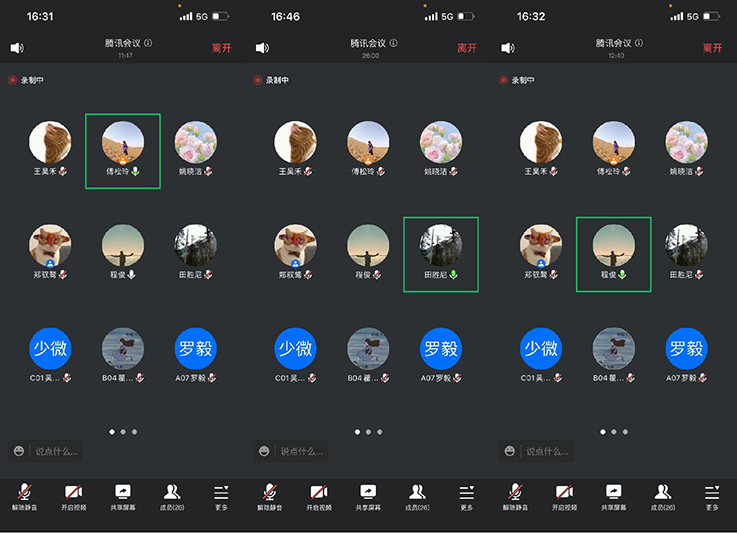
Task: Go to third page dot in the right screenshot
Action: pos(625,432)
